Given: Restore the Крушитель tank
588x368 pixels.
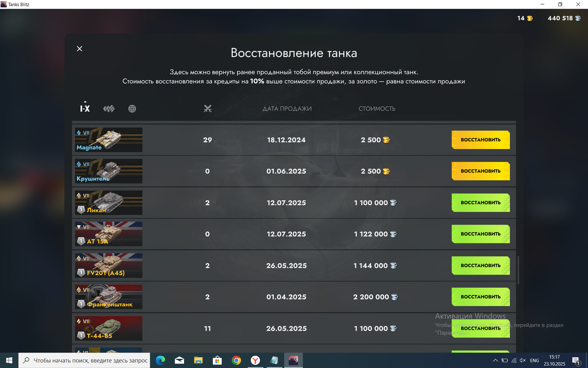Looking at the screenshot, I should tap(481, 171).
